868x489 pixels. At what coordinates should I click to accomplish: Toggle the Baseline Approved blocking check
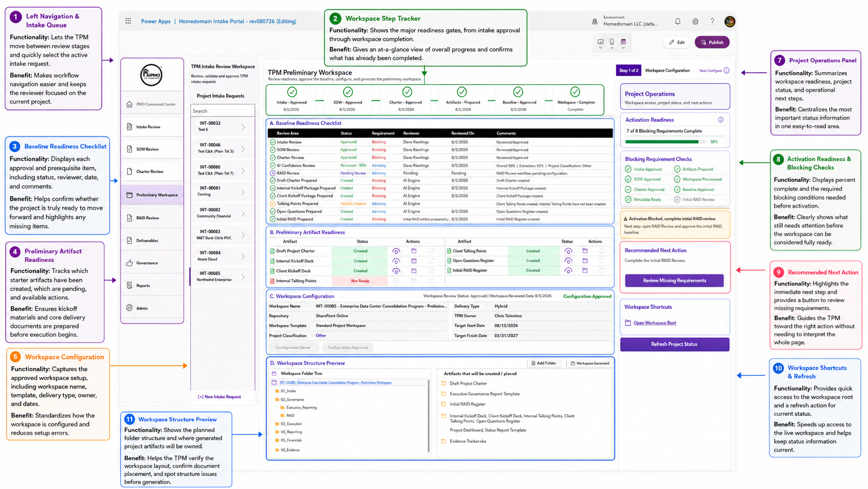(677, 190)
